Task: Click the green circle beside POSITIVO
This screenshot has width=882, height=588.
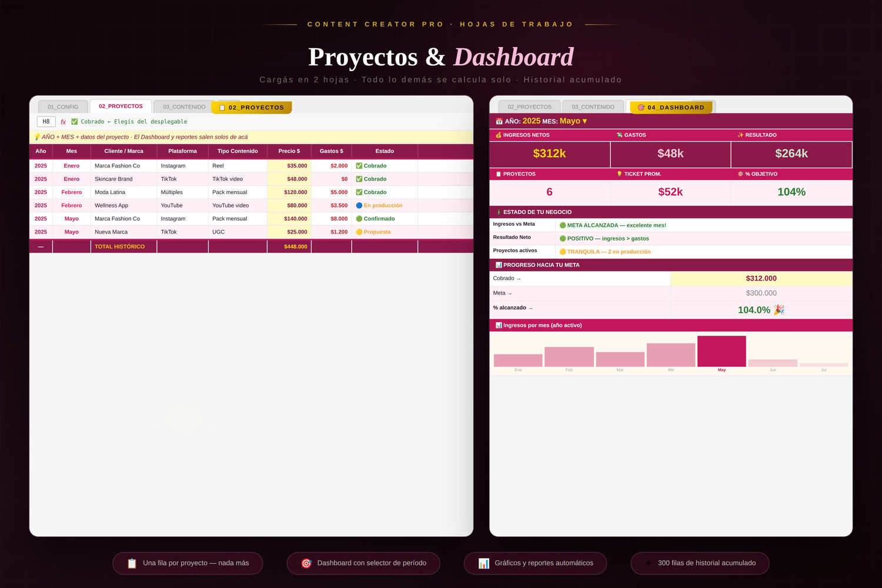Action: click(563, 239)
